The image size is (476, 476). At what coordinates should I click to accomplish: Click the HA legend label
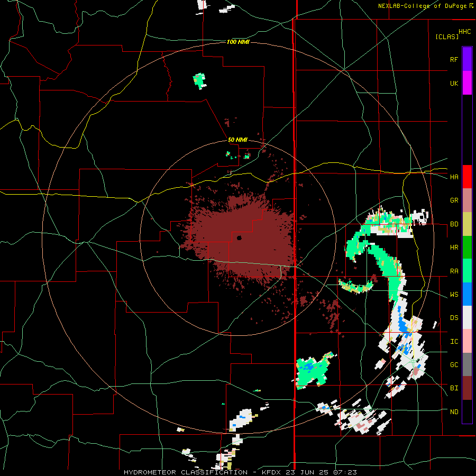454,177
